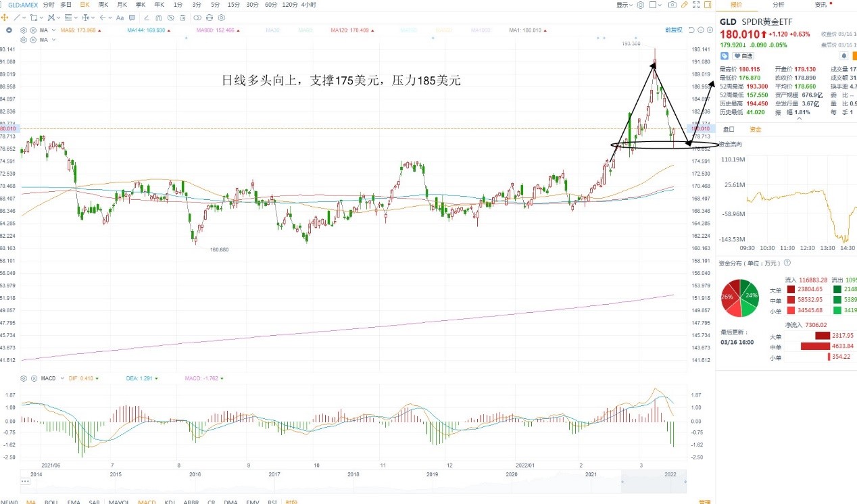Click the pencil draw icon at top right
The height and width of the screenshot is (504, 857).
[x=685, y=5]
